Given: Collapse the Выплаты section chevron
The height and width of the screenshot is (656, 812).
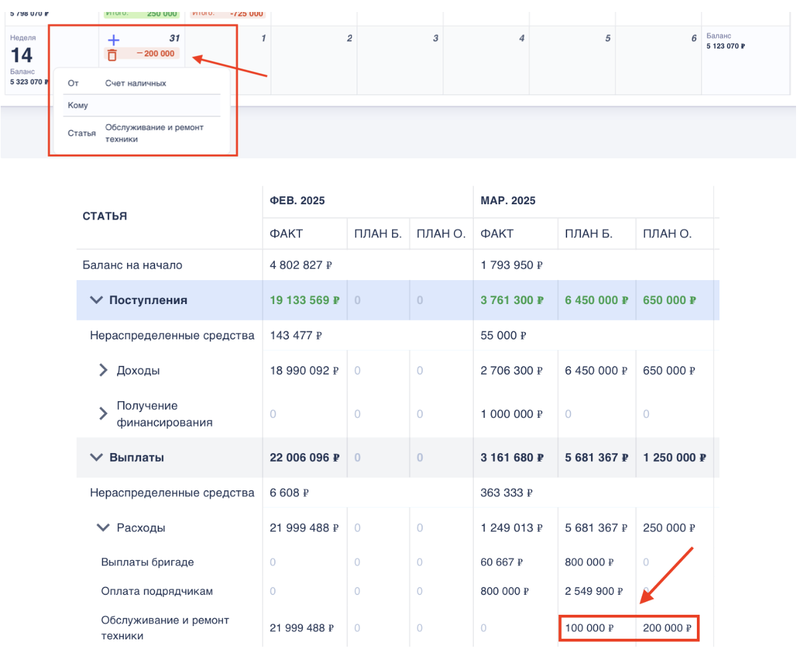Looking at the screenshot, I should [x=97, y=457].
